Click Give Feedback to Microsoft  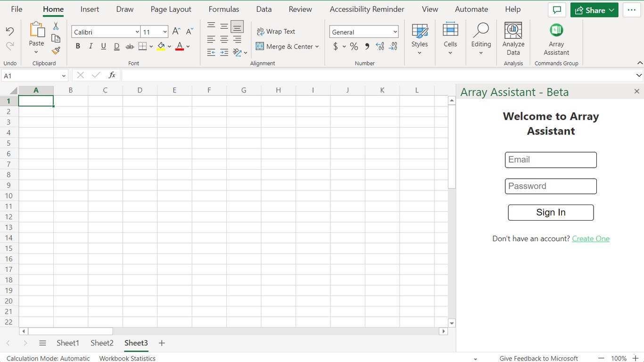[x=539, y=358]
